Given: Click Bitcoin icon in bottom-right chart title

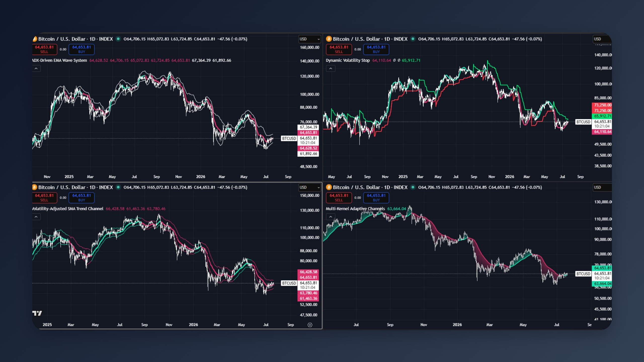Looking at the screenshot, I should click(329, 187).
